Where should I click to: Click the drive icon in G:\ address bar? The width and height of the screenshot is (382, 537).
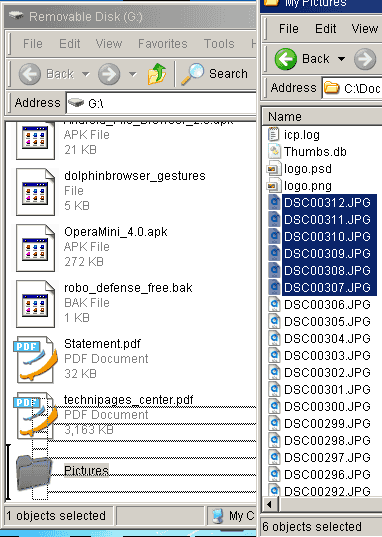pos(76,102)
